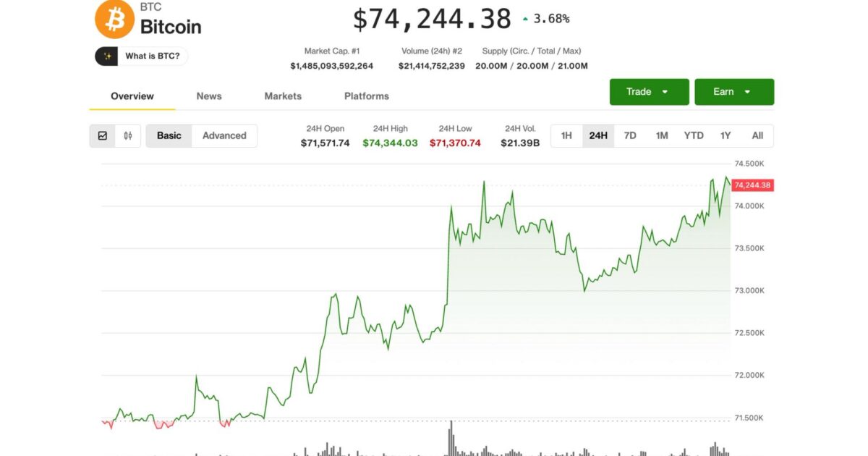Select the 1H timeframe

(566, 135)
